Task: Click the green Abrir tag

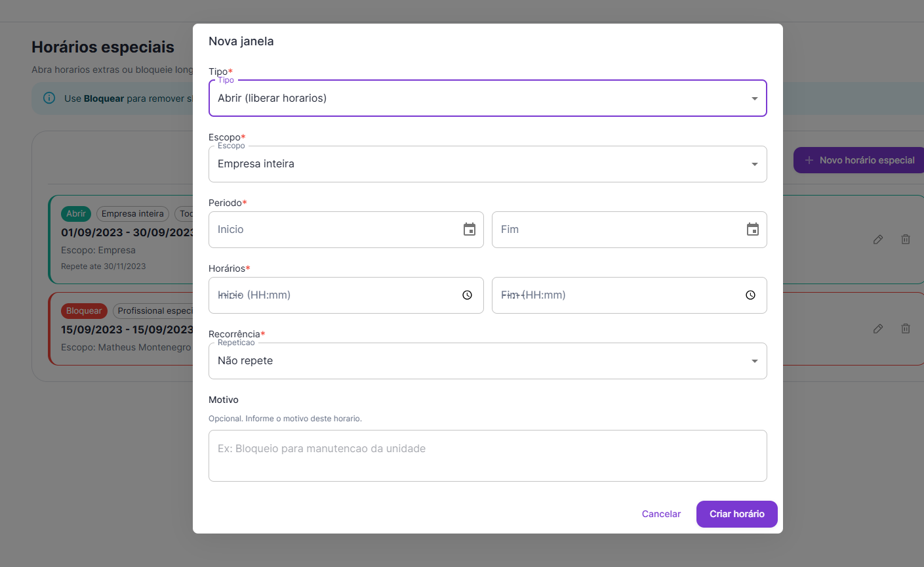Action: point(76,214)
